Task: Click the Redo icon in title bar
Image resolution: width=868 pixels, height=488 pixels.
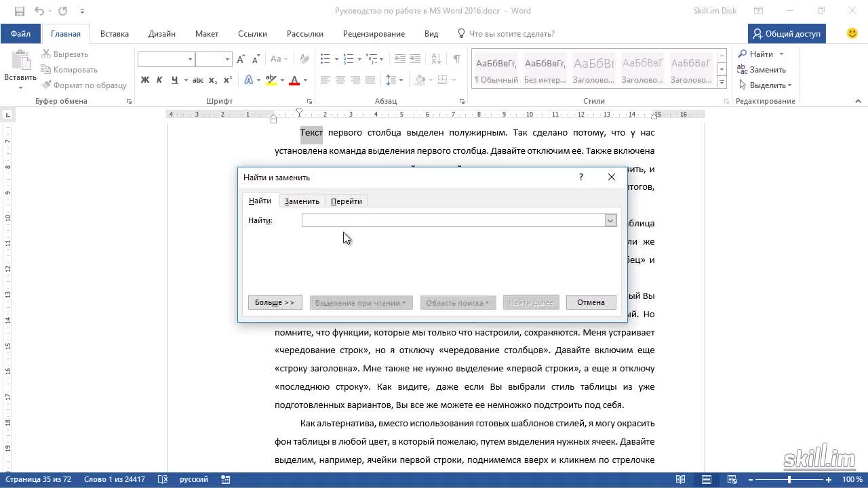Action: pyautogui.click(x=63, y=11)
